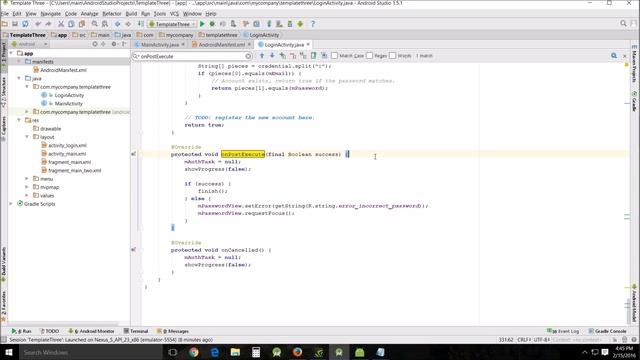Collapse the res folder node

pos(19,120)
